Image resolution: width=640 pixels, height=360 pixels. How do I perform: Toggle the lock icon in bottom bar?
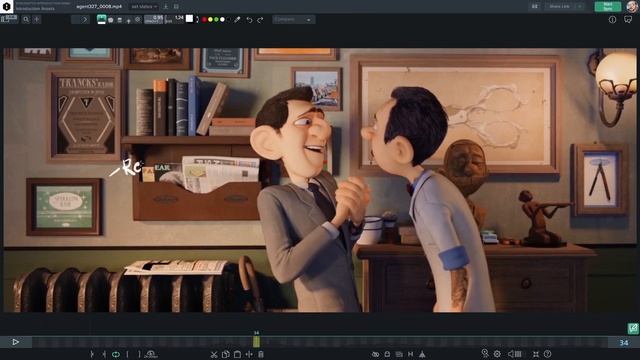[x=387, y=354]
